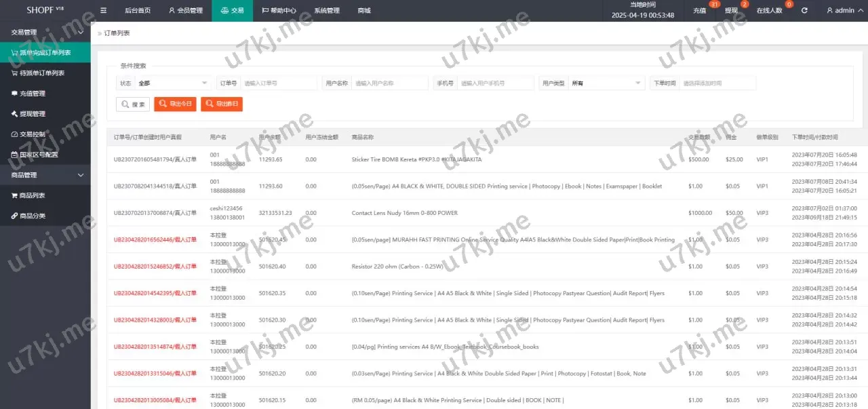Open 待派单订单列表 in sidebar
This screenshot has width=868, height=409.
42,73
